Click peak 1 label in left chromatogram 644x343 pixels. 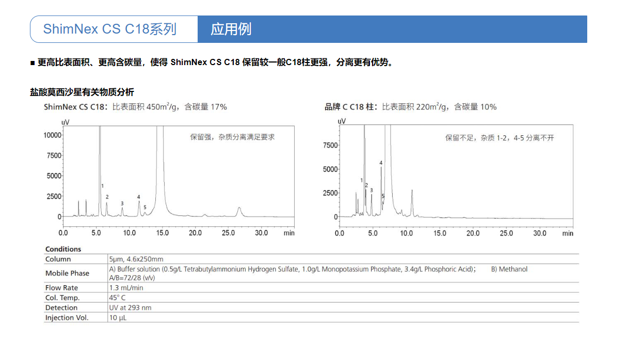point(102,186)
